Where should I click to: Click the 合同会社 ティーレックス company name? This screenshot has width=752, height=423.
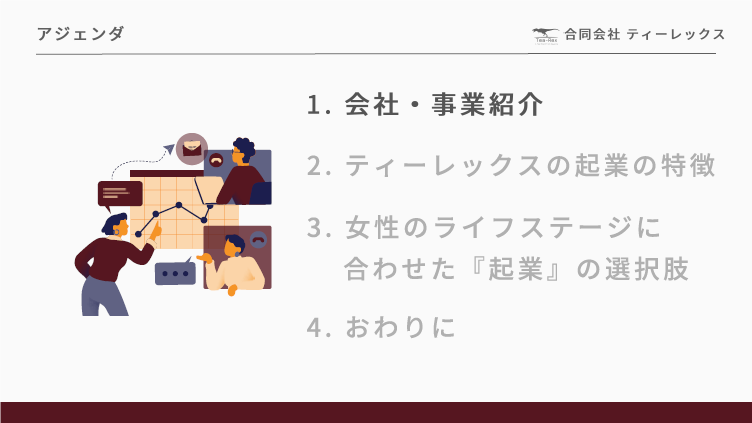pyautogui.click(x=645, y=34)
